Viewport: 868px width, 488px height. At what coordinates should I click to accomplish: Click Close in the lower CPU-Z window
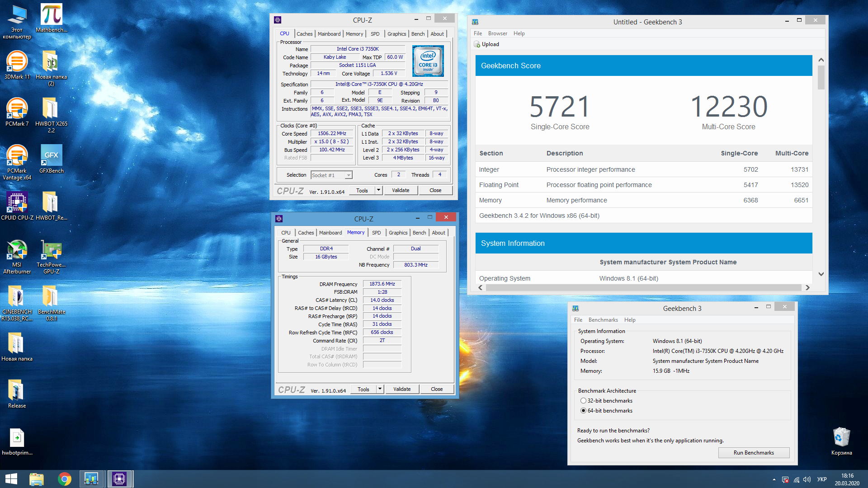point(437,389)
